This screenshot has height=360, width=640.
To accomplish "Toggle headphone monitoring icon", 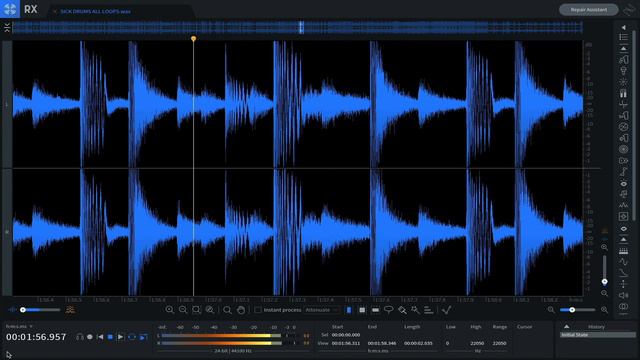I will (80, 337).
